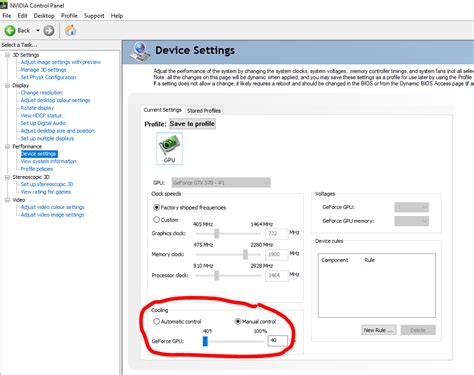Viewport: 474px width, 375px height.
Task: Click the Graphics clock slider handle
Action: (217, 233)
